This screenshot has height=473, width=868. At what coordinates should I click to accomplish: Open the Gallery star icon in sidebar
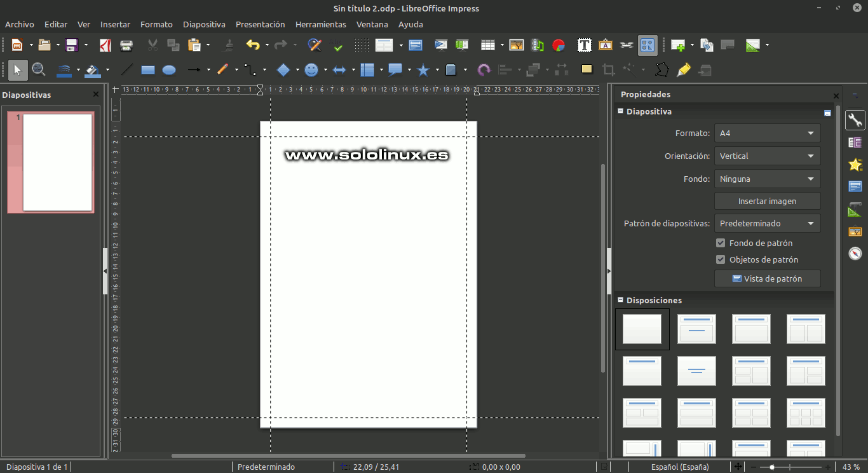click(x=855, y=164)
